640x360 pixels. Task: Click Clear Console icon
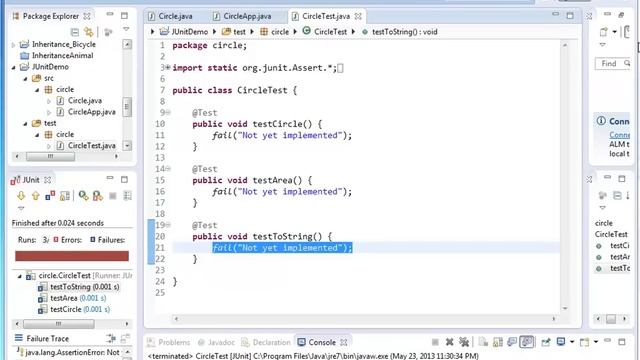[x=483, y=342]
